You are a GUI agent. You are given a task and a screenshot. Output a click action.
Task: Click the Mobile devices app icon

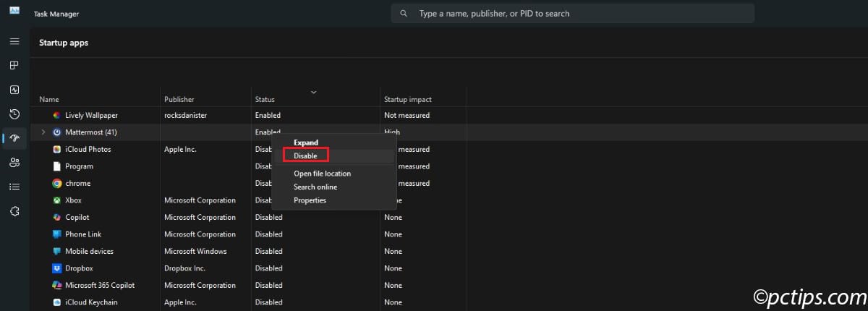tap(57, 251)
